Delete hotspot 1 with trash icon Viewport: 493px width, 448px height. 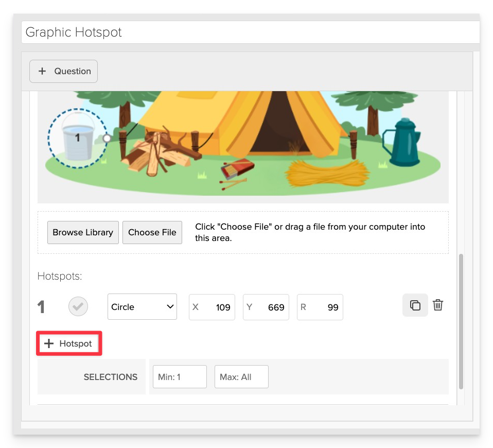tap(437, 305)
